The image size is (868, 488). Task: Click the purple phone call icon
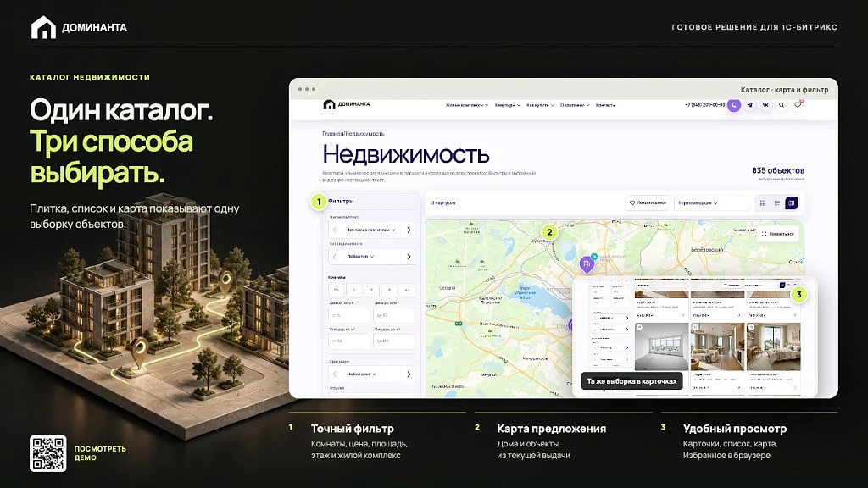point(733,105)
